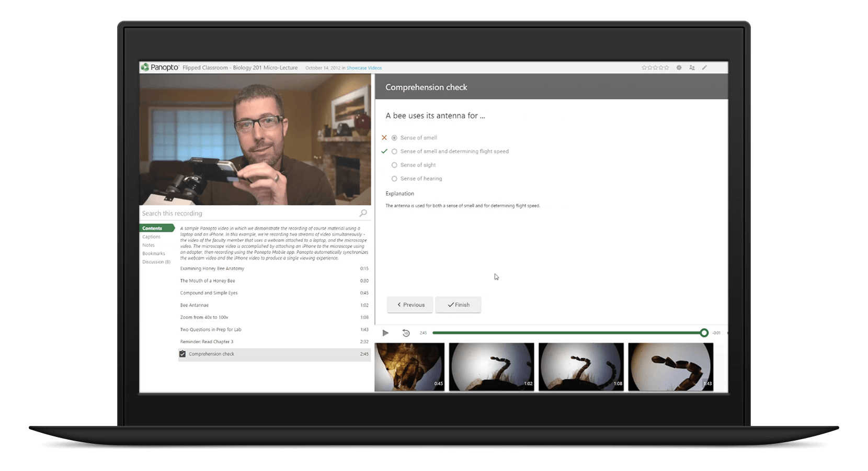The image size is (868, 471).
Task: Choose 'Sense of sight' radio button
Action: [394, 165]
